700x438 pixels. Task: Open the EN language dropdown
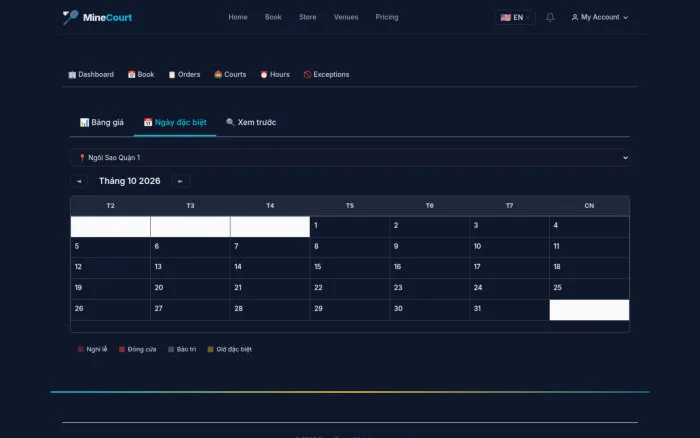(x=515, y=17)
